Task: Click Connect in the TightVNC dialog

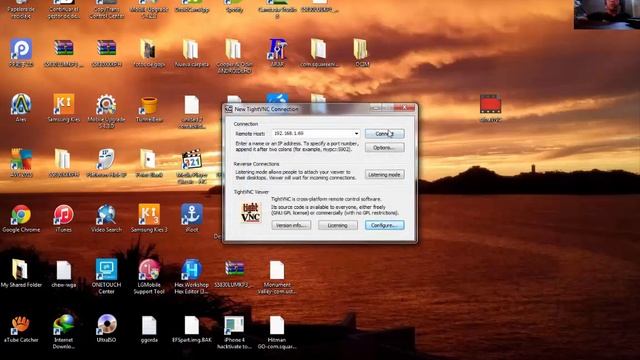Action: click(x=384, y=133)
